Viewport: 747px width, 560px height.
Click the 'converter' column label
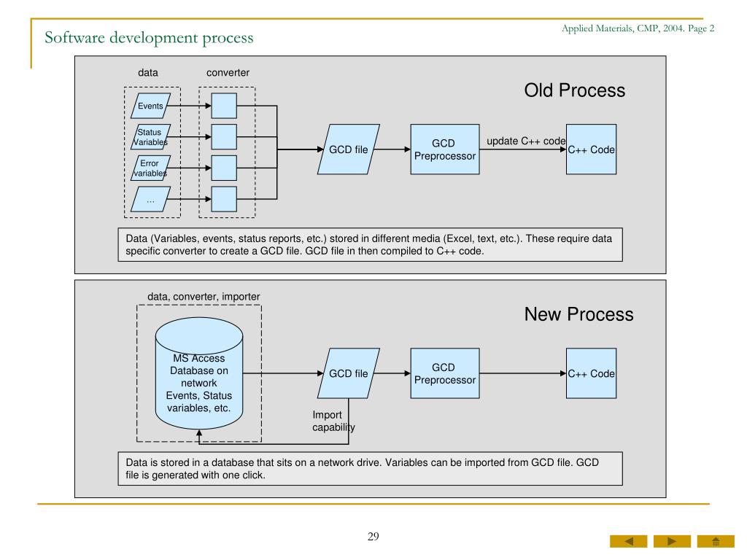tap(228, 72)
